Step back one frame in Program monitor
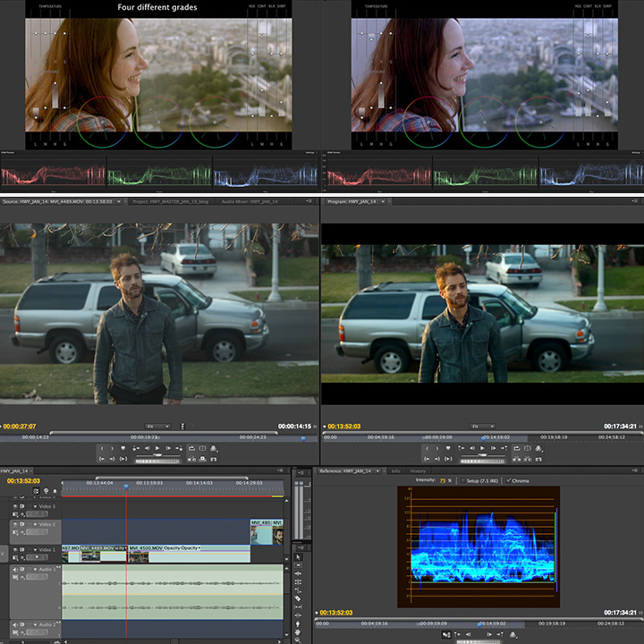The width and height of the screenshot is (644, 644). 472,448
